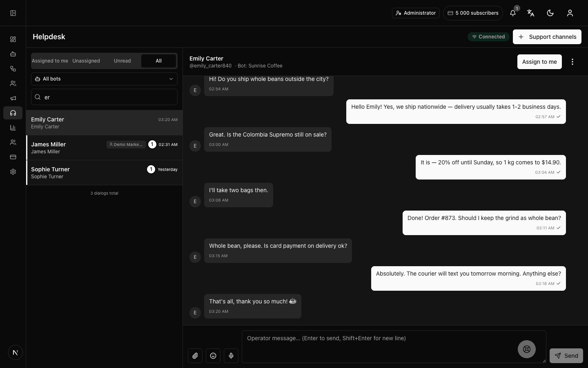Open the three-dot menu for Emily Carter chat
Image resolution: width=588 pixels, height=368 pixels.
coord(572,62)
